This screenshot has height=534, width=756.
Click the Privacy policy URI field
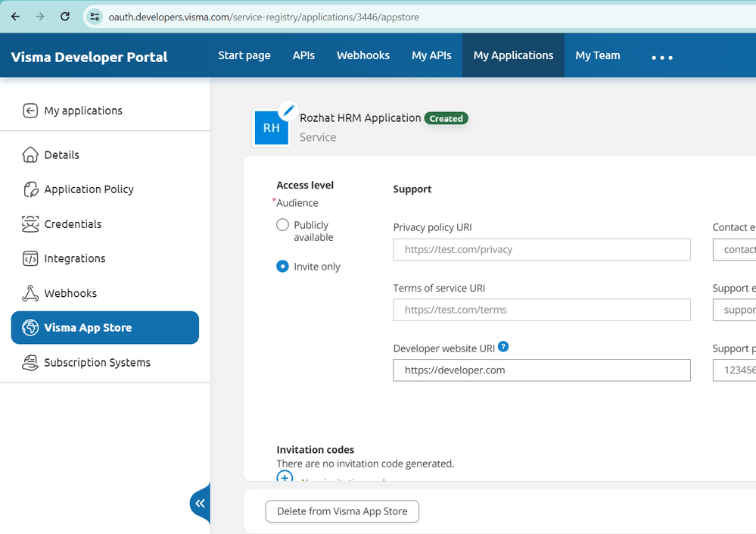point(541,249)
